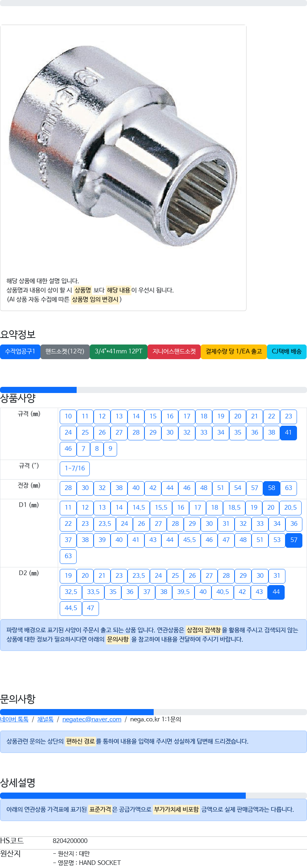
Task: Click the 핸드소켓(12각) gray tag
Action: [x=65, y=351]
